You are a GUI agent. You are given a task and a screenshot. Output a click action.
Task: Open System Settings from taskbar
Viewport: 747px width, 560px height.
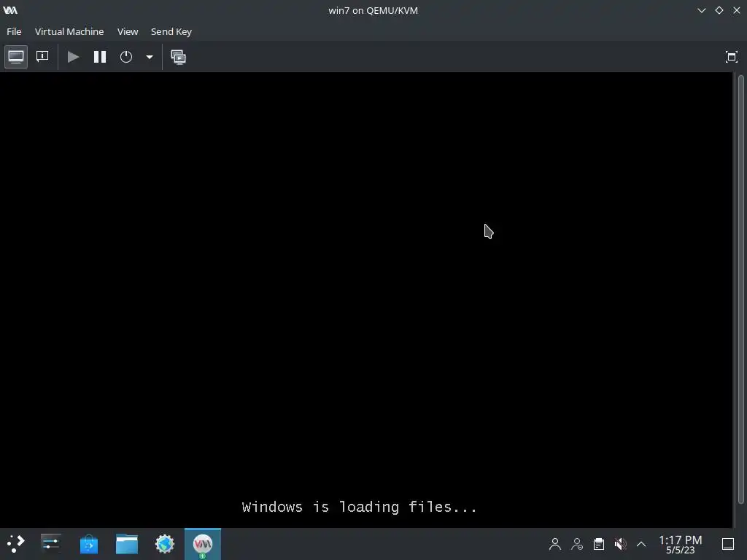(50, 544)
